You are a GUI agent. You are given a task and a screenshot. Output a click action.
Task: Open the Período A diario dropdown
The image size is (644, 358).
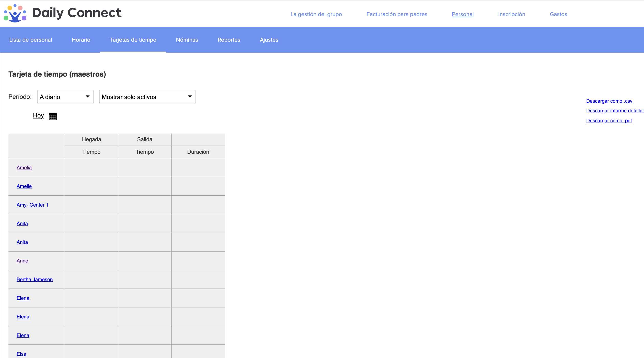pos(65,97)
